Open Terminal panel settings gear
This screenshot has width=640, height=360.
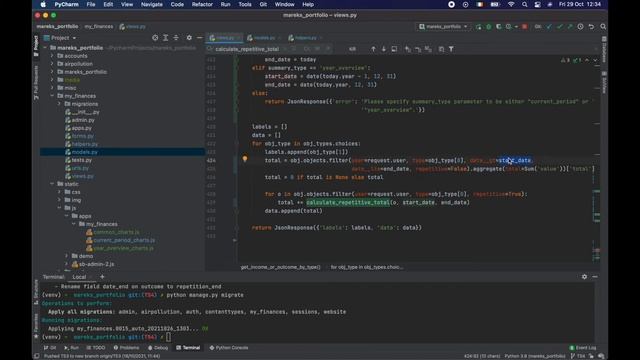[584, 277]
